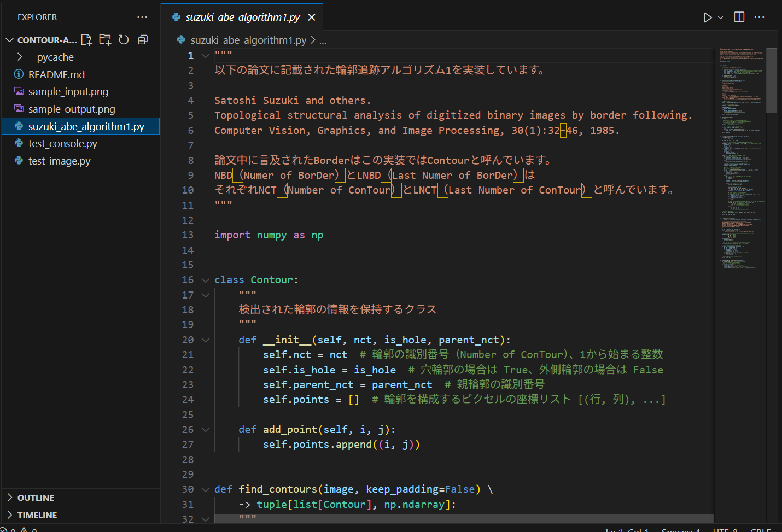Split the editor

tap(739, 17)
